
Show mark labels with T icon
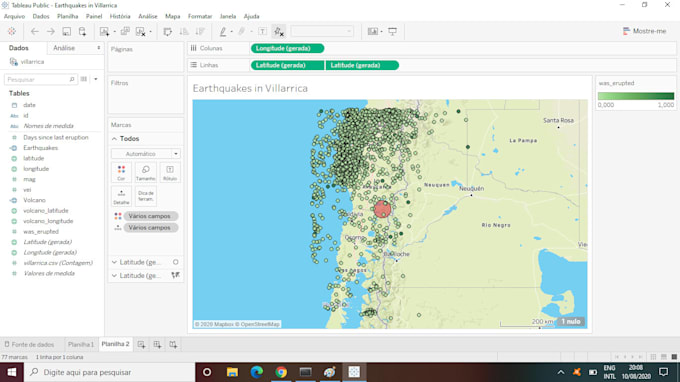click(262, 31)
